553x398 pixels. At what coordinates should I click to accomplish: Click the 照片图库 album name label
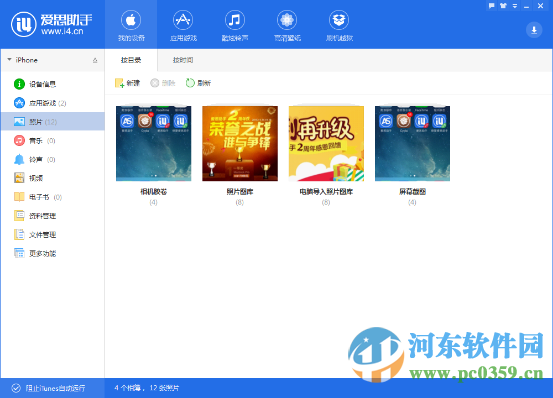tap(240, 192)
